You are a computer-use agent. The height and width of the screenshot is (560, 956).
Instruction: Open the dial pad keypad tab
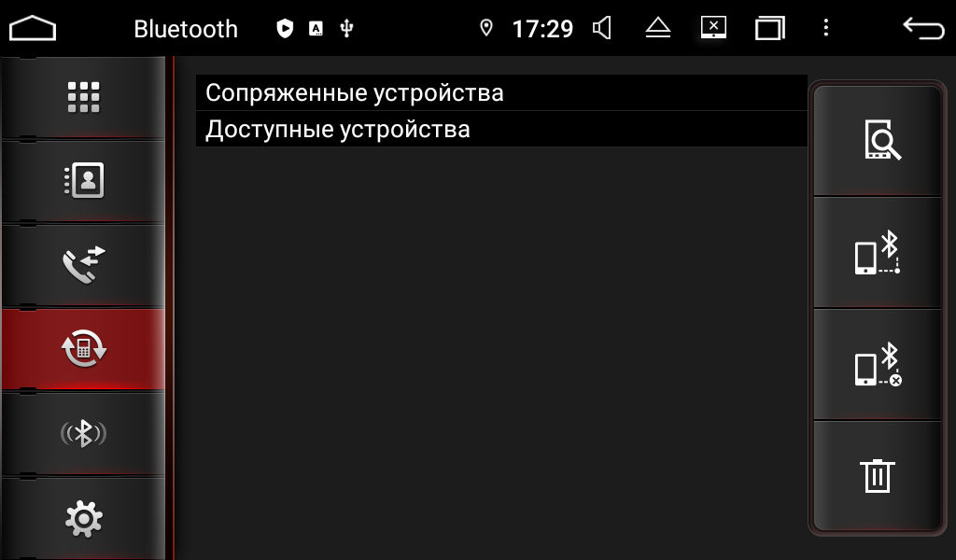pos(83,97)
